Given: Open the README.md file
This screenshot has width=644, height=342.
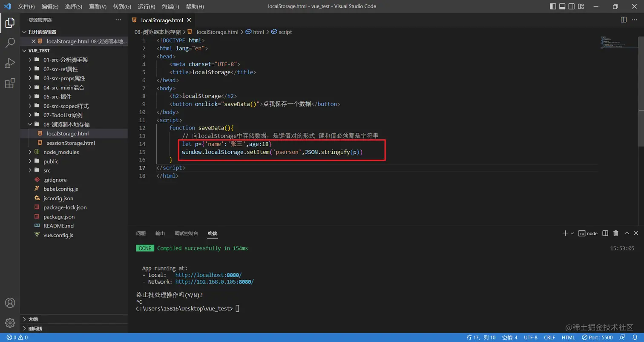Looking at the screenshot, I should point(74,226).
